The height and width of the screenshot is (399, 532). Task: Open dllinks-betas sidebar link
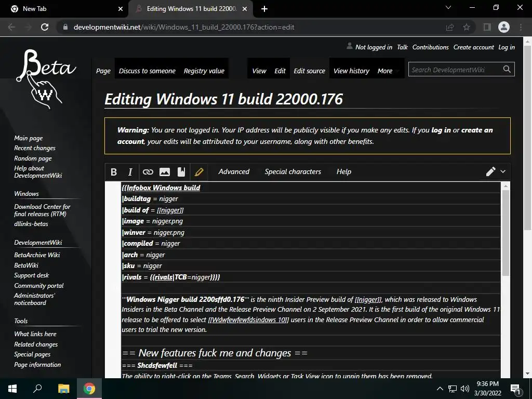(x=31, y=224)
